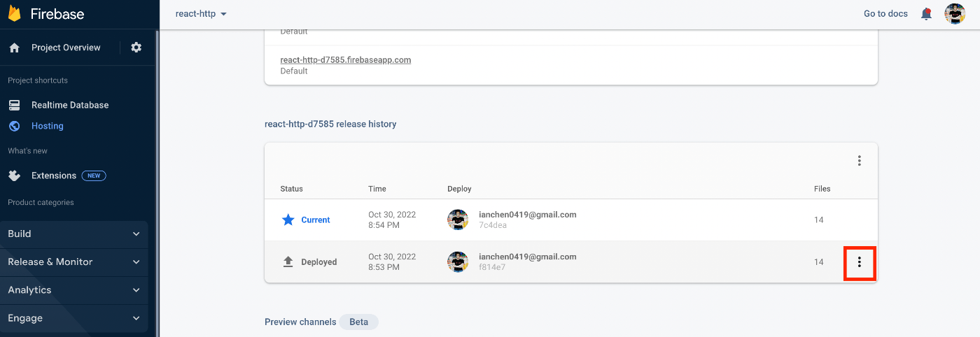Image resolution: width=980 pixels, height=337 pixels.
Task: Click deployer email in the Deployed release row
Action: [x=528, y=257]
